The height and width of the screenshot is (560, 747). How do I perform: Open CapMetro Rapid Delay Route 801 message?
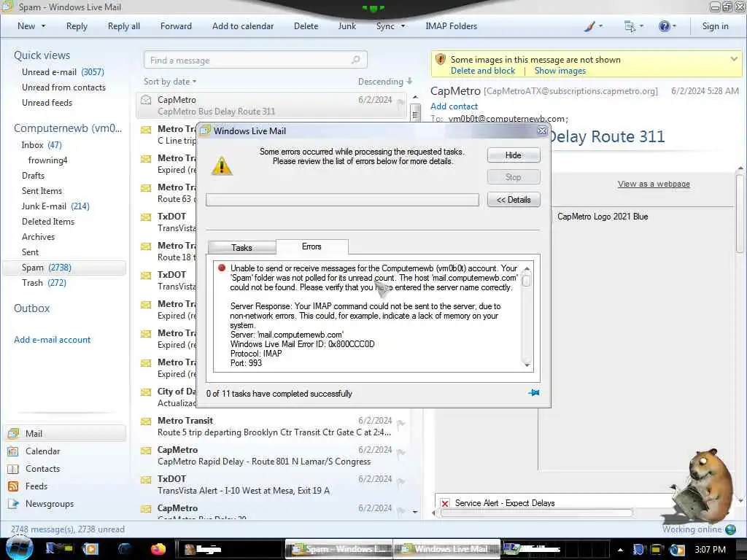[x=271, y=456]
